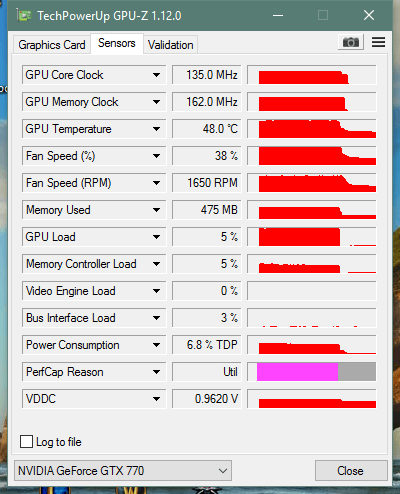Switch to the Graphics Card tab
Image resolution: width=400 pixels, height=494 pixels.
point(52,45)
